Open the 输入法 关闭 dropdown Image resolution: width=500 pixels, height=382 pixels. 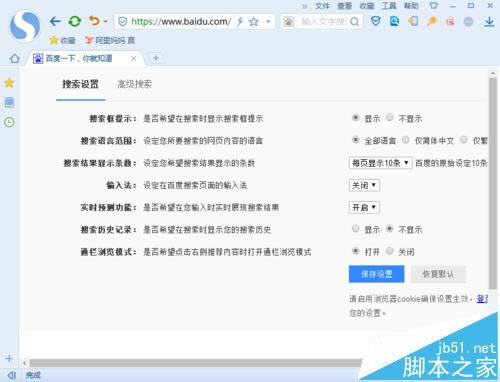(364, 185)
